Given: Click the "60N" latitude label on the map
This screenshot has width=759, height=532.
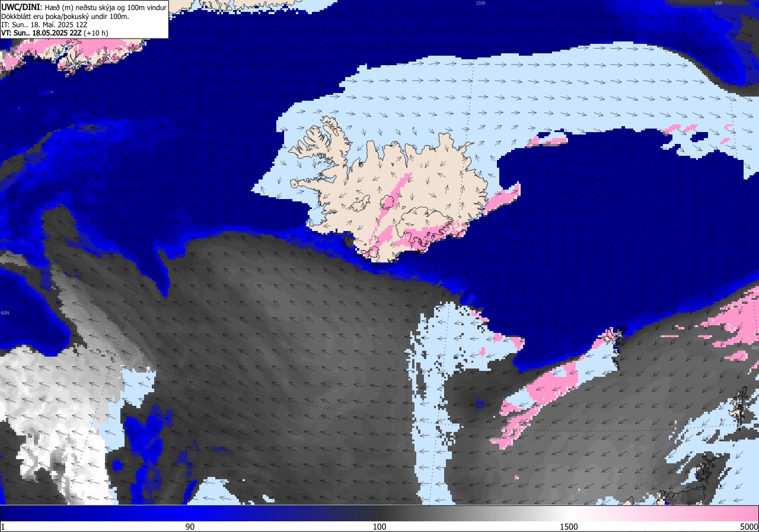Looking at the screenshot, I should [x=5, y=313].
